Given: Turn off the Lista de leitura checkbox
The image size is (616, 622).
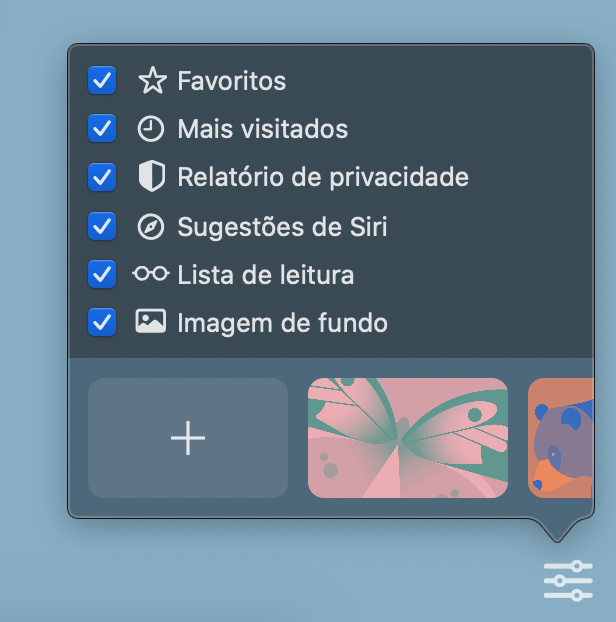Looking at the screenshot, I should pyautogui.click(x=102, y=274).
